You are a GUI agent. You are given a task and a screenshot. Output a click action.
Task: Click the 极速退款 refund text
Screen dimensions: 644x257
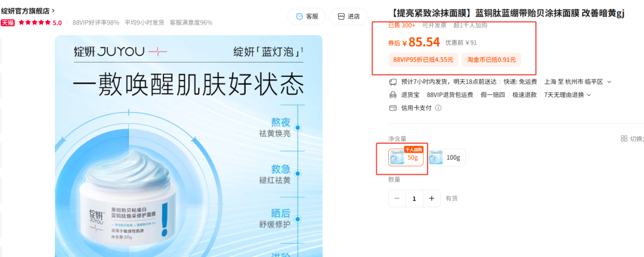525,95
